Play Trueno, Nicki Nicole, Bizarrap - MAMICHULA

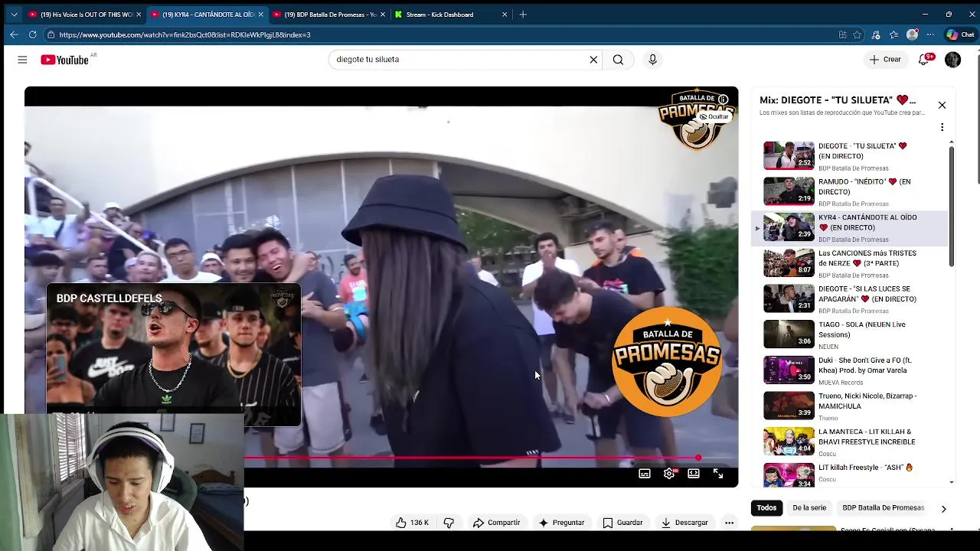point(850,406)
